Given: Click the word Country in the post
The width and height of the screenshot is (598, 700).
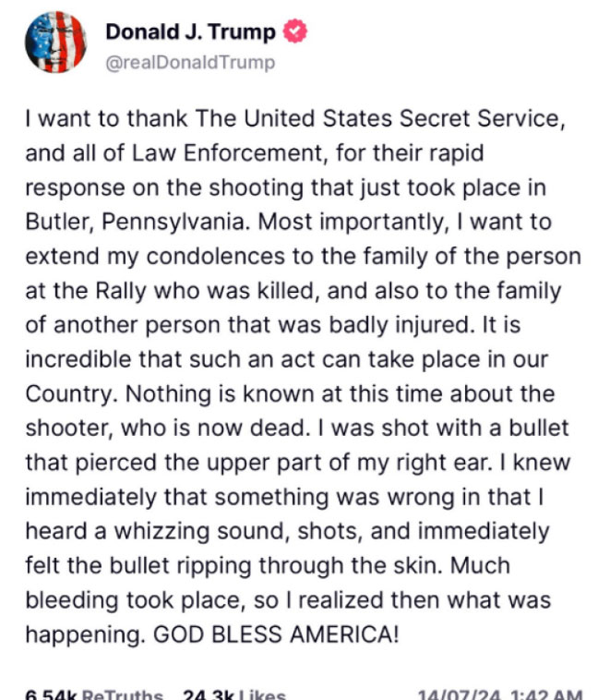Looking at the screenshot, I should click(69, 394).
